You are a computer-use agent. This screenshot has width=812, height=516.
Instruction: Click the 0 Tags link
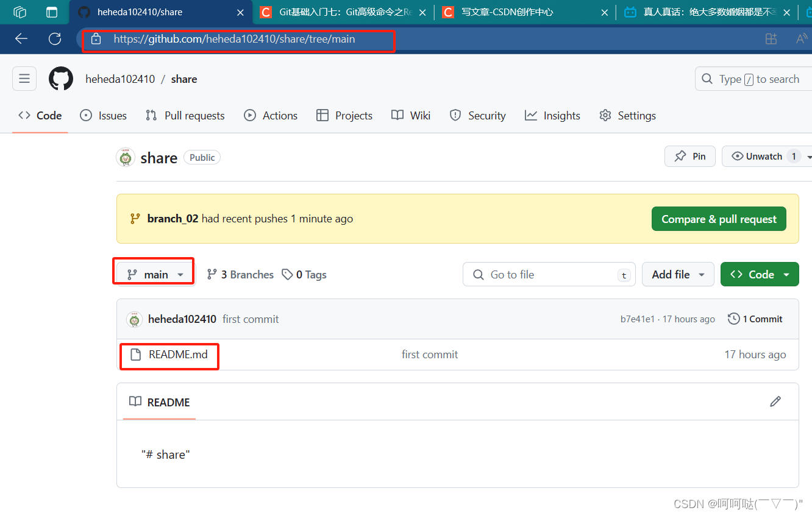304,275
